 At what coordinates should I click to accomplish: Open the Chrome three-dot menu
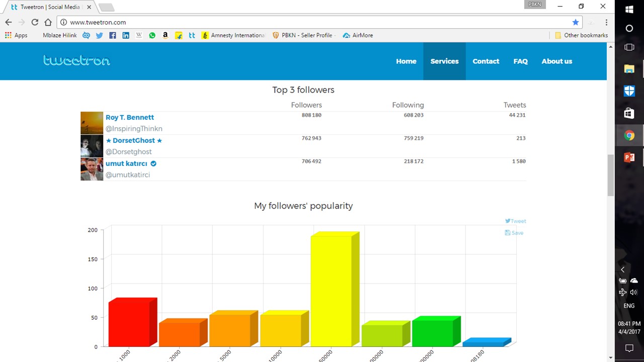[x=606, y=22]
